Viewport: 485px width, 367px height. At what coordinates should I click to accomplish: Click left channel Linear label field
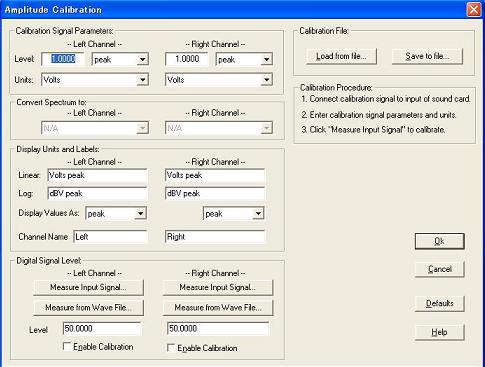(x=97, y=175)
